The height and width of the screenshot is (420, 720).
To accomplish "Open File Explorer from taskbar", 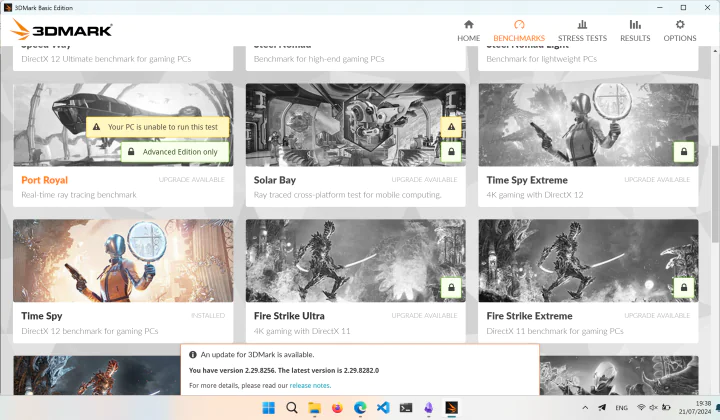I will coord(315,408).
